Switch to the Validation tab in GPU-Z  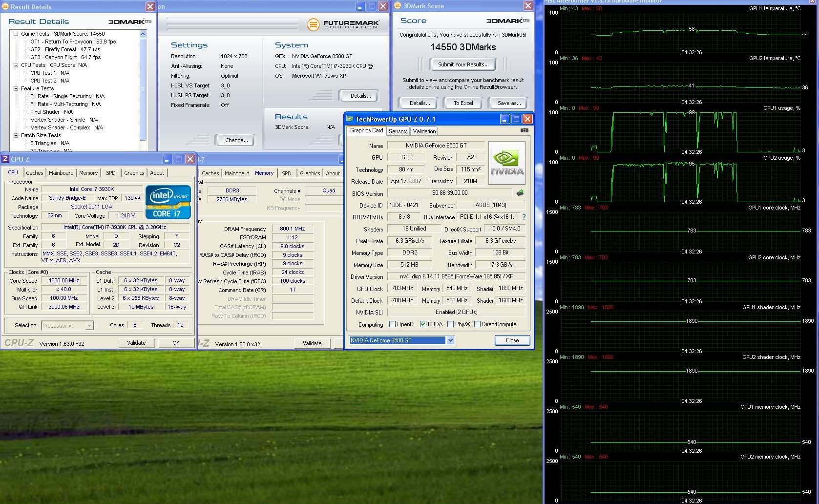pyautogui.click(x=424, y=131)
